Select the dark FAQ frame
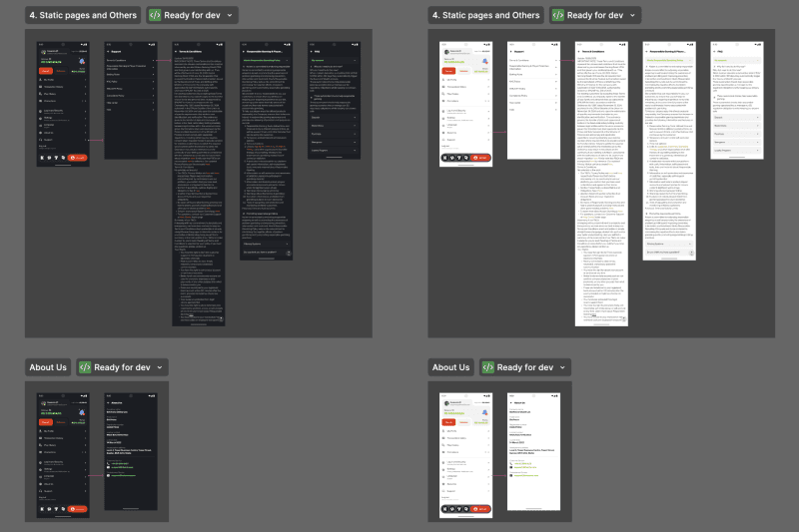The height and width of the screenshot is (532, 799). (x=335, y=101)
